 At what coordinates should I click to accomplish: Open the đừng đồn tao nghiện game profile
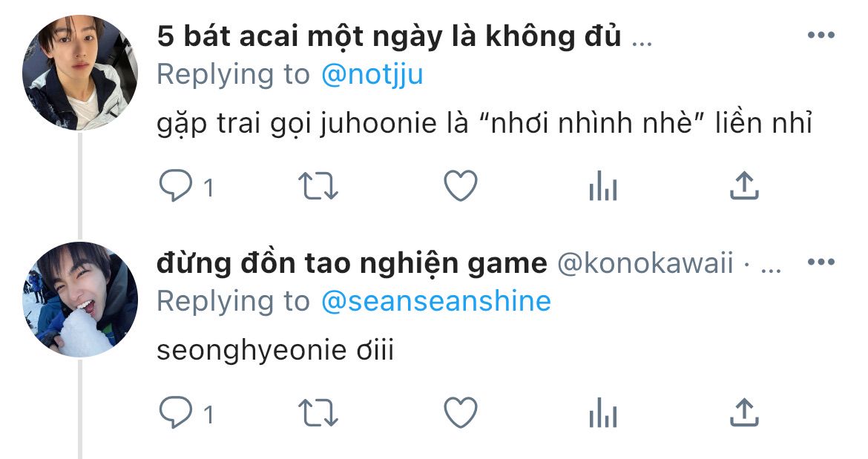click(x=352, y=263)
